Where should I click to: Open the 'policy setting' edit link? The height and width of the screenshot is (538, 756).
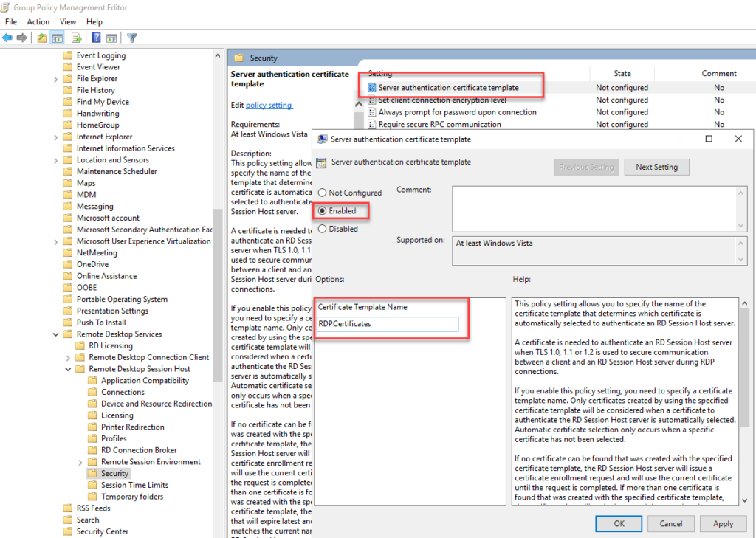pyautogui.click(x=269, y=105)
